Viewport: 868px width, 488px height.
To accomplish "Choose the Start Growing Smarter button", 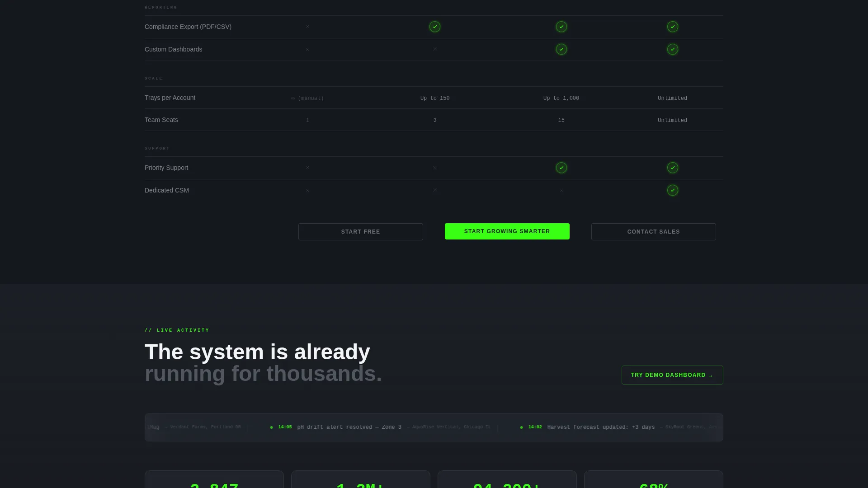I will pos(507,231).
